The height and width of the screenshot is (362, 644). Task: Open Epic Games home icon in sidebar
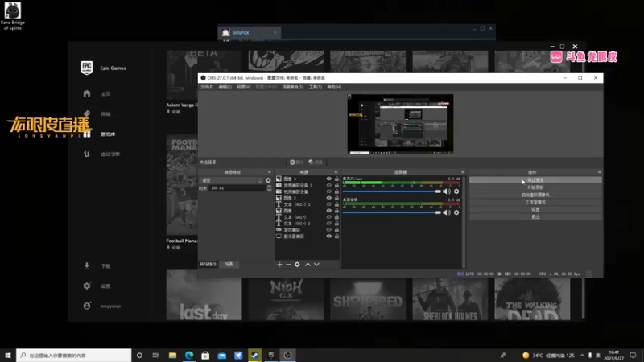pyautogui.click(x=87, y=93)
